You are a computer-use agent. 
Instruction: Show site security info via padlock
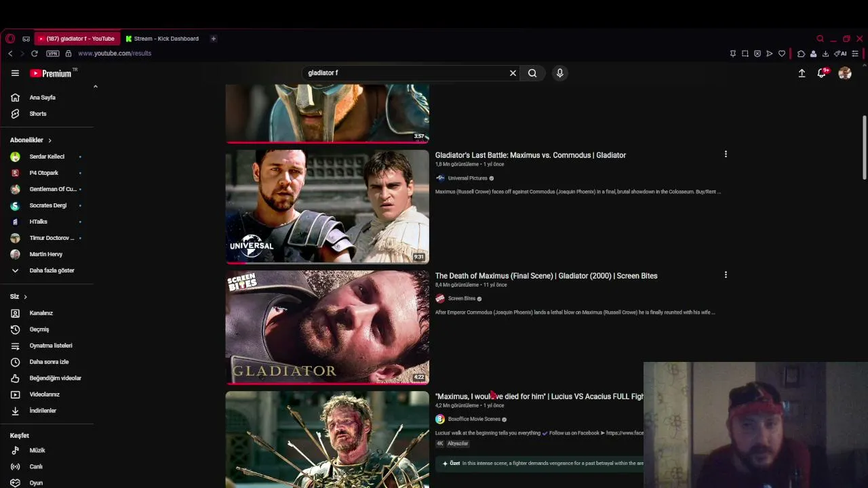(68, 54)
